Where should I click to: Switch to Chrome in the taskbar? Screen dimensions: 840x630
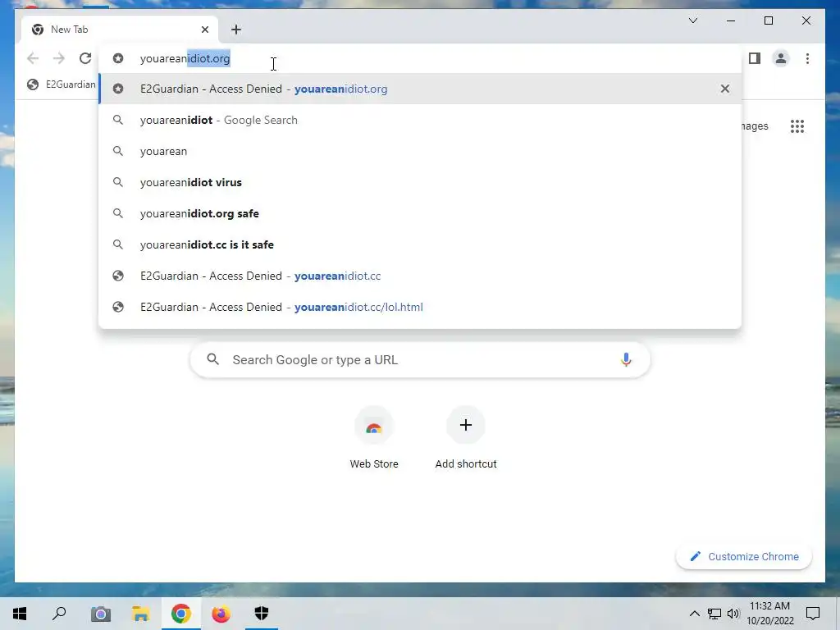(x=181, y=614)
